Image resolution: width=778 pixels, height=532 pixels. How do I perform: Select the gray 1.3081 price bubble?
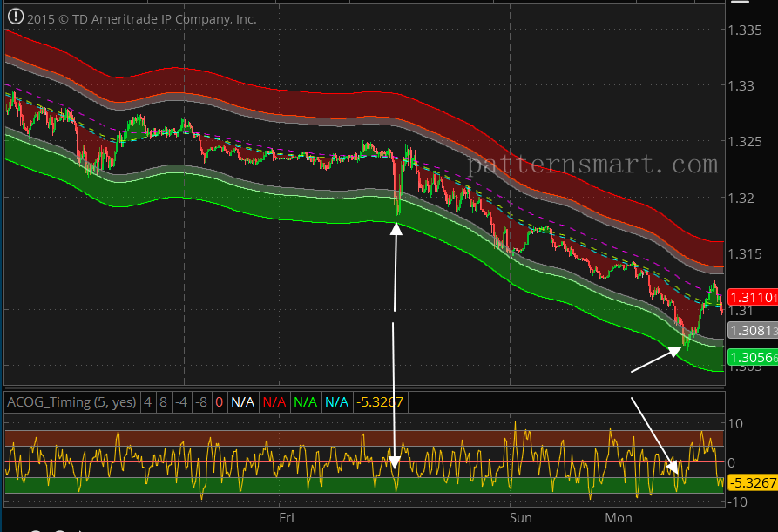point(749,330)
